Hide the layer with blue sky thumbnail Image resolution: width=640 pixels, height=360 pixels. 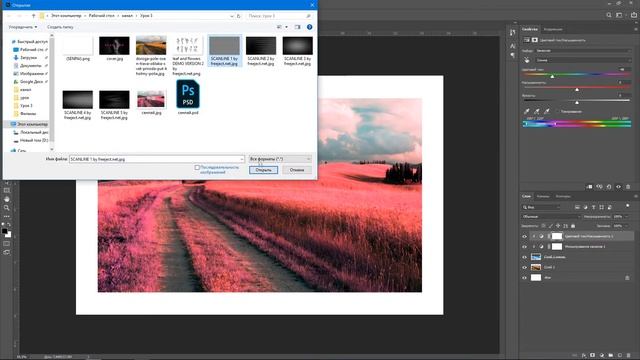click(524, 257)
